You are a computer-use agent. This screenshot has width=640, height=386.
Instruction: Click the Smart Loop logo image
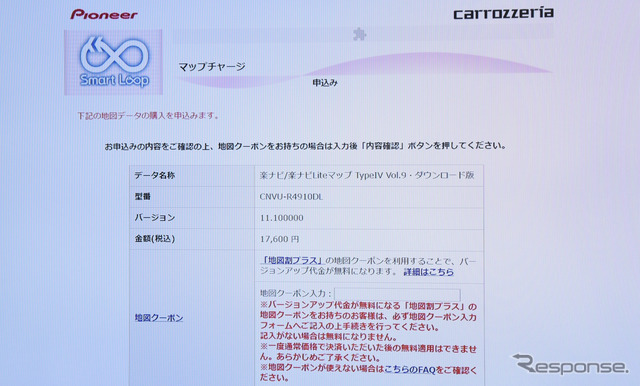[113, 62]
